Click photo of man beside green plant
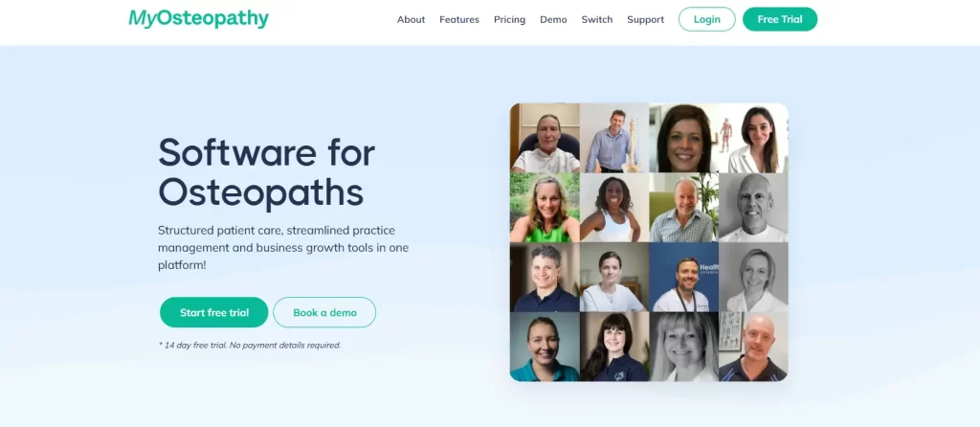Screen dimensions: 980x427 (x=683, y=208)
